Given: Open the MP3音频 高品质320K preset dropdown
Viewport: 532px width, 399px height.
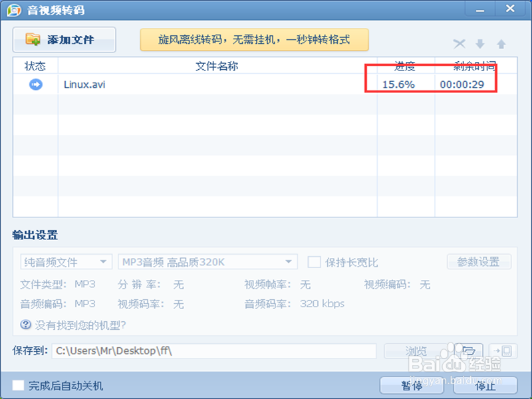Looking at the screenshot, I should 206,261.
